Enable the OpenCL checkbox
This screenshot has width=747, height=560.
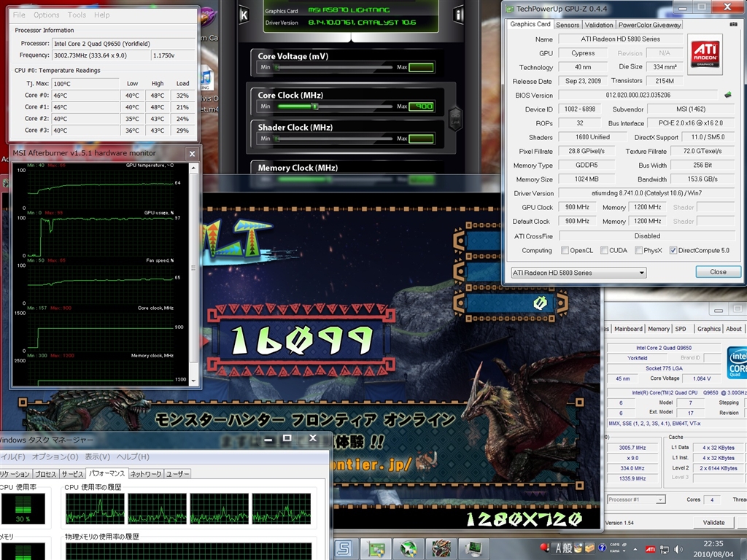565,251
